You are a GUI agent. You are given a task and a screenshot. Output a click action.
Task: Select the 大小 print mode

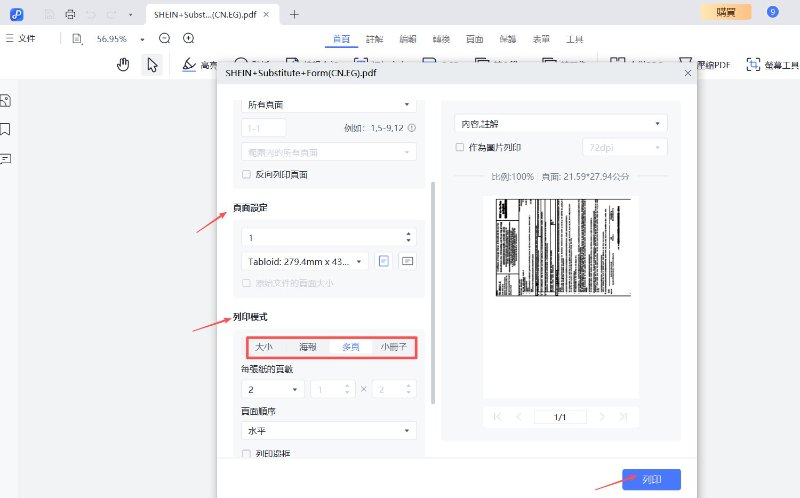(x=264, y=347)
